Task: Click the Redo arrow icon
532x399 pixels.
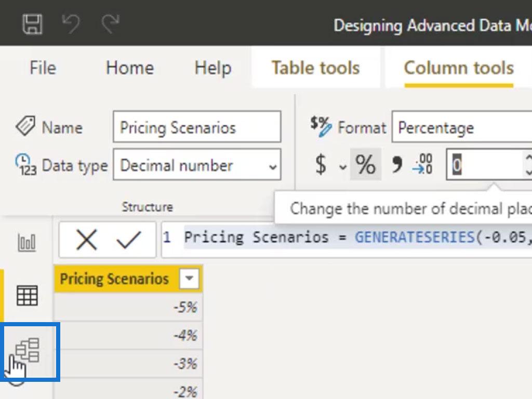Action: [110, 24]
